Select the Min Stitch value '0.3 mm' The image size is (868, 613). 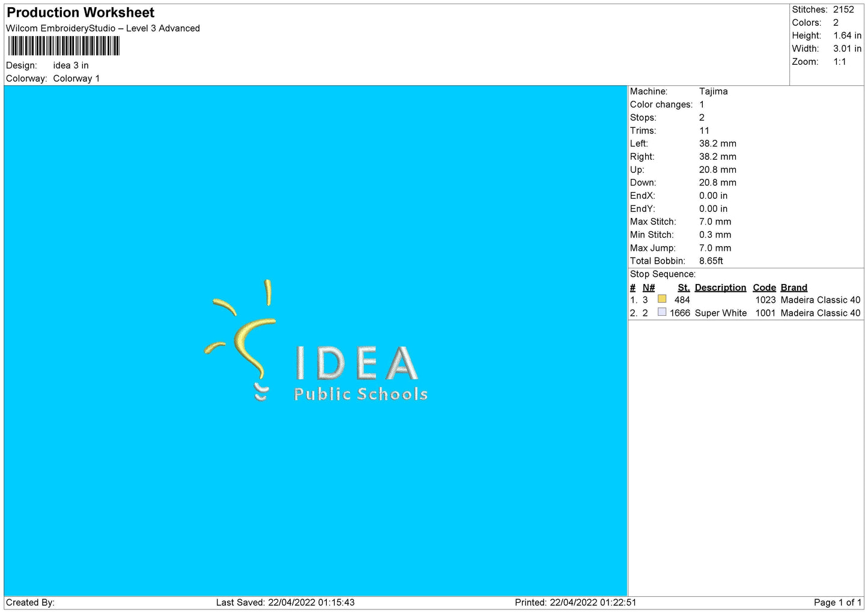pyautogui.click(x=715, y=235)
